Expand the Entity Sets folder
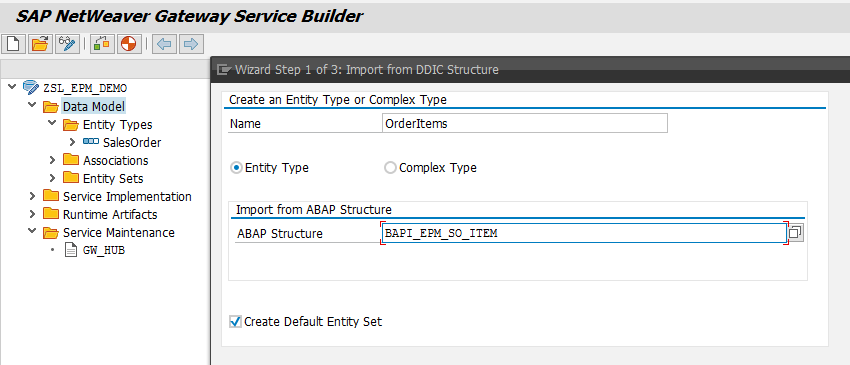850x365 pixels. tap(53, 178)
